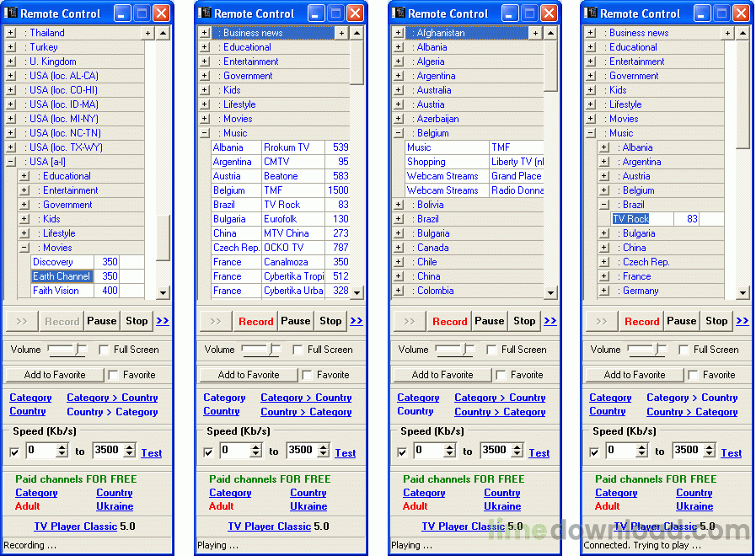Enable Full Screen in the second window

(x=298, y=350)
